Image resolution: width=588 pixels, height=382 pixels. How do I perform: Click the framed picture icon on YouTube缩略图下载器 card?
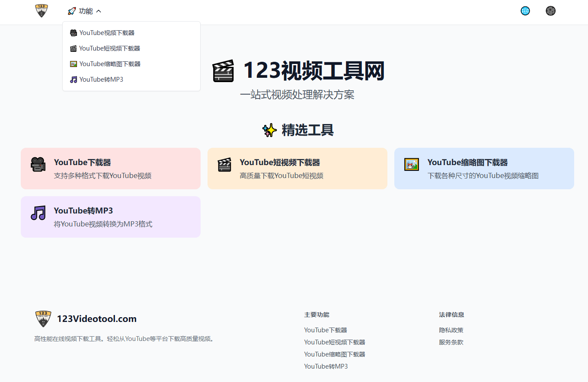click(412, 165)
